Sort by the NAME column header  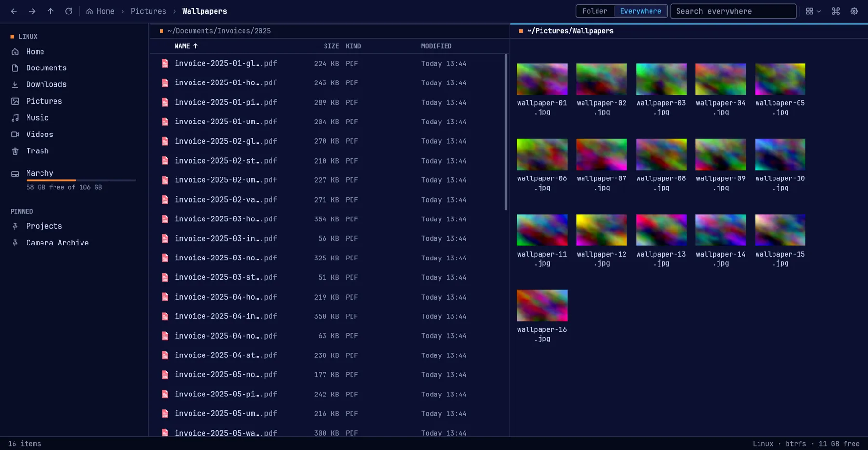point(186,46)
